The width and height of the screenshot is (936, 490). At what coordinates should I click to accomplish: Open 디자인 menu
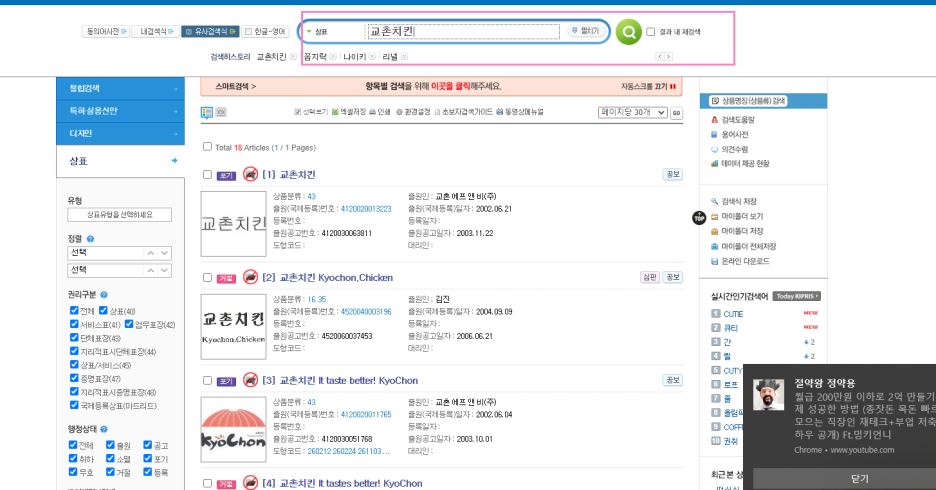pos(121,134)
